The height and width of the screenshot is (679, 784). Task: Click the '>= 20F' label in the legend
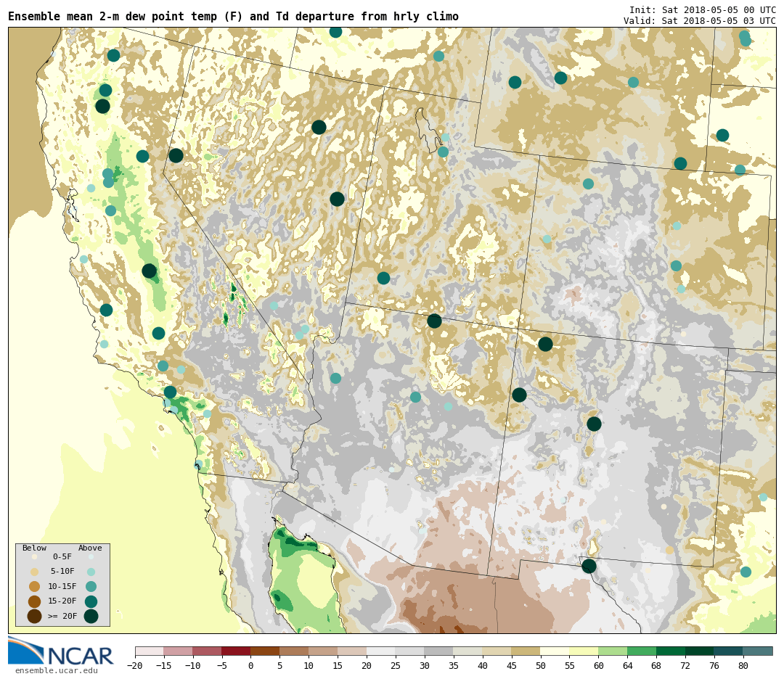62,616
